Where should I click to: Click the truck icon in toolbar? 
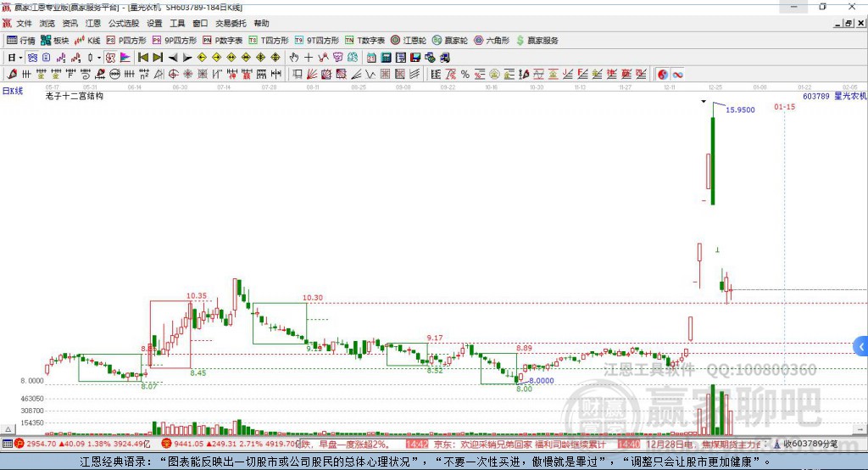click(444, 58)
